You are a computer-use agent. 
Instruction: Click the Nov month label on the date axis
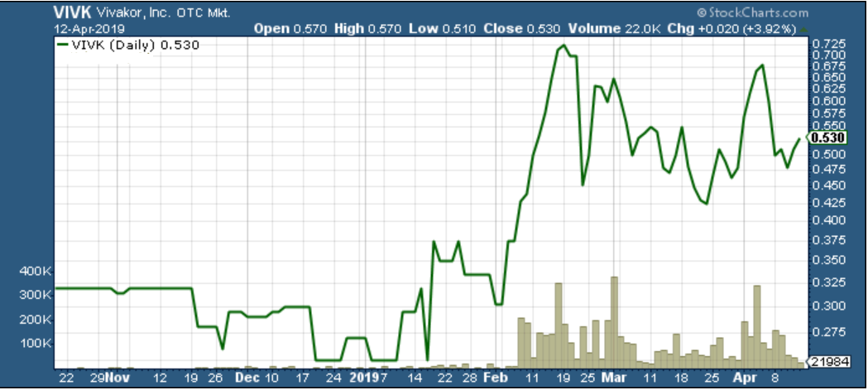[x=117, y=378]
